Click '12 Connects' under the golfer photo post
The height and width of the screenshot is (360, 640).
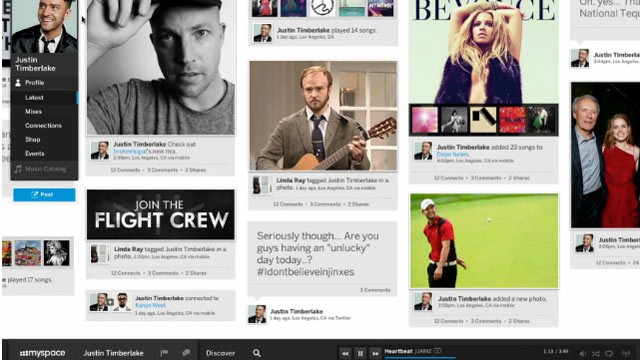coord(448,321)
